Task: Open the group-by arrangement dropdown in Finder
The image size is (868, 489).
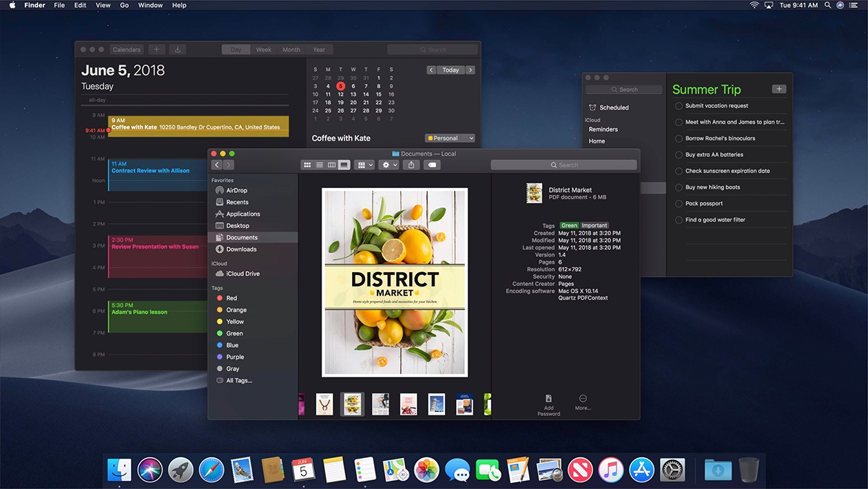Action: click(364, 165)
